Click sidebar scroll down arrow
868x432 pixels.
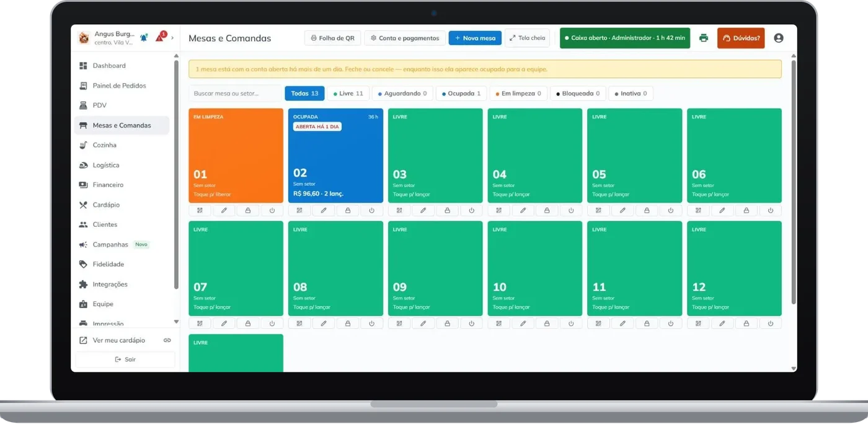click(176, 322)
